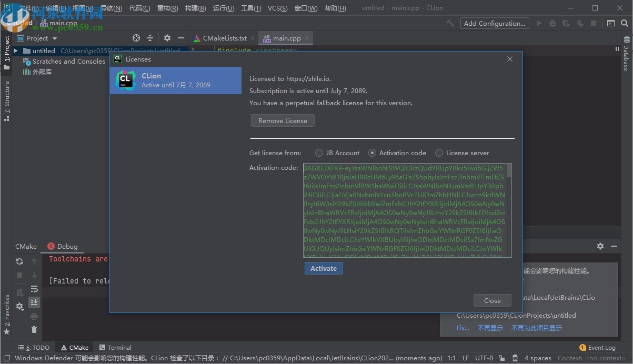Open Search Everywhere with the magnifier icon
This screenshot has width=633, height=364.
point(624,23)
